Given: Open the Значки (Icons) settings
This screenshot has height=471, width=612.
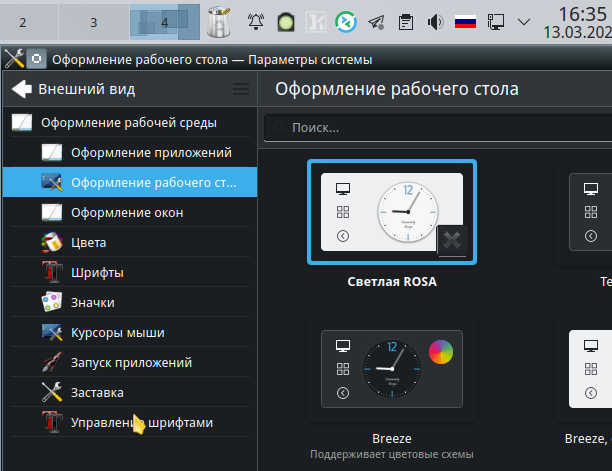Looking at the screenshot, I should tap(92, 302).
